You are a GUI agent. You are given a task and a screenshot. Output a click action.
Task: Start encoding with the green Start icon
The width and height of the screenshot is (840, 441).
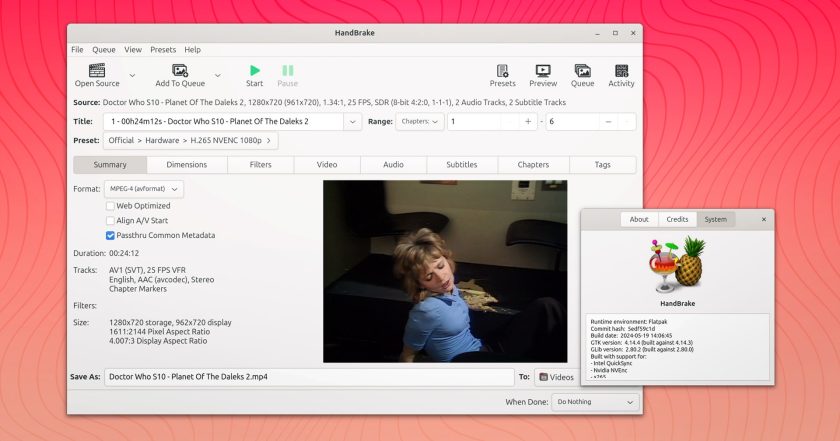pos(254,70)
